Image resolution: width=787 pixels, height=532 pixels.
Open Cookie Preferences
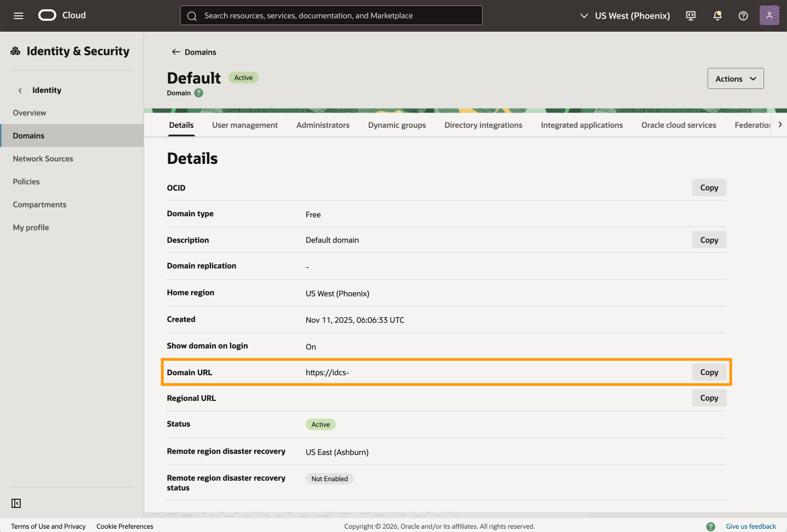(125, 527)
